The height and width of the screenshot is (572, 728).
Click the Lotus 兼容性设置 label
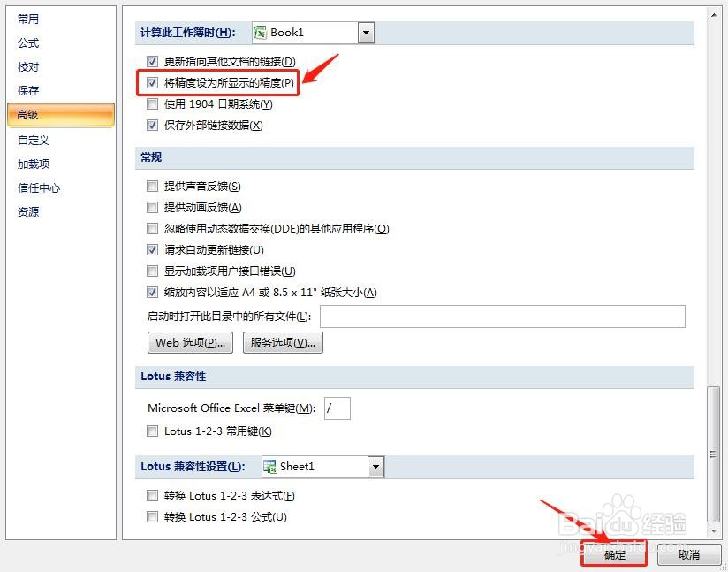(x=193, y=467)
